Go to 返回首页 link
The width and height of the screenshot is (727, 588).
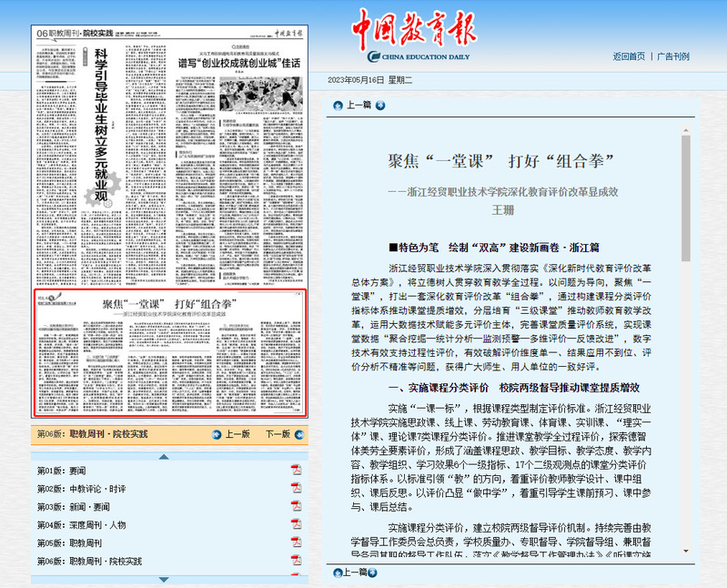pyautogui.click(x=629, y=56)
